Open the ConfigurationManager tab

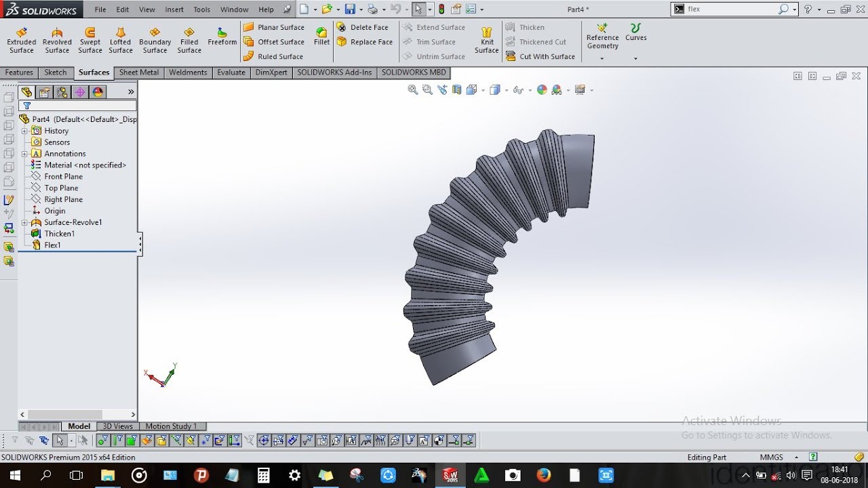pos(62,92)
